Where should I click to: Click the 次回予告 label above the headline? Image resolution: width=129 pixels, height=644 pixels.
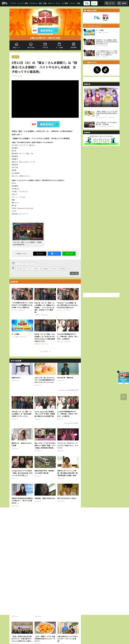pyautogui.click(x=15, y=57)
